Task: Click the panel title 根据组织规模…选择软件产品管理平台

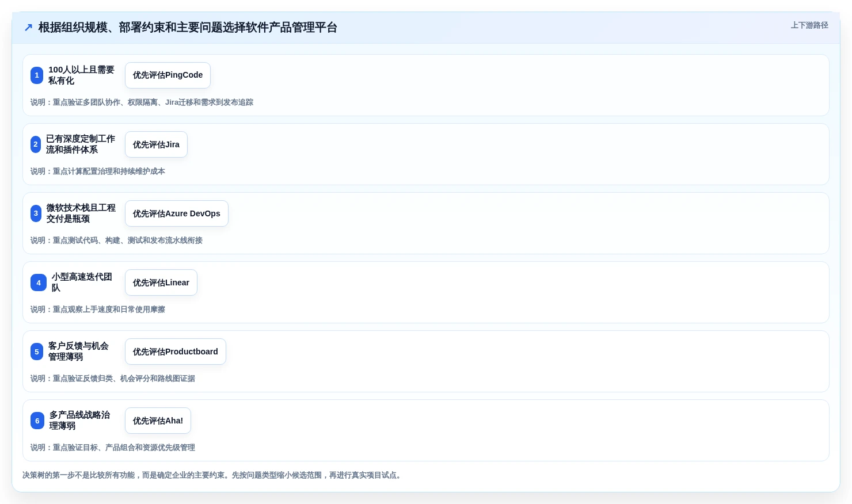Action: tap(188, 28)
